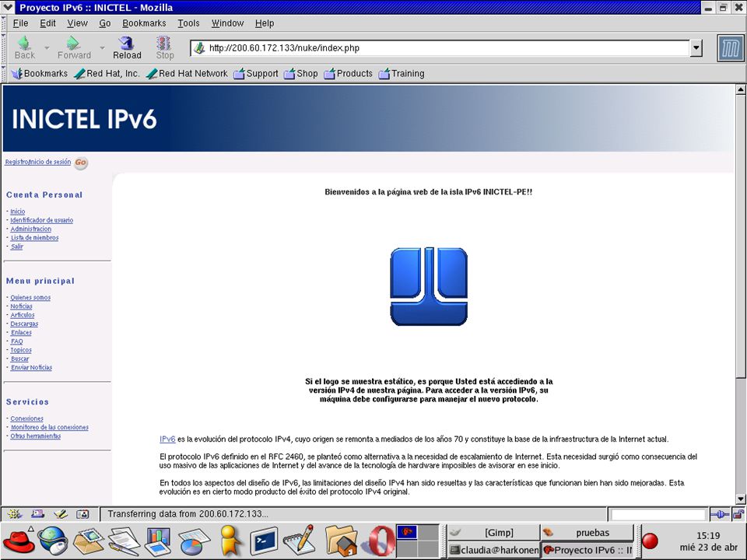This screenshot has width=747, height=560.
Task: Open Bookmarks in the personal toolbar
Action: (40, 73)
